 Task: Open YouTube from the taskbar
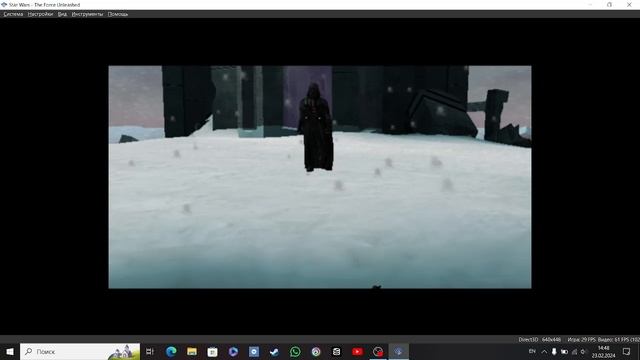(x=357, y=351)
